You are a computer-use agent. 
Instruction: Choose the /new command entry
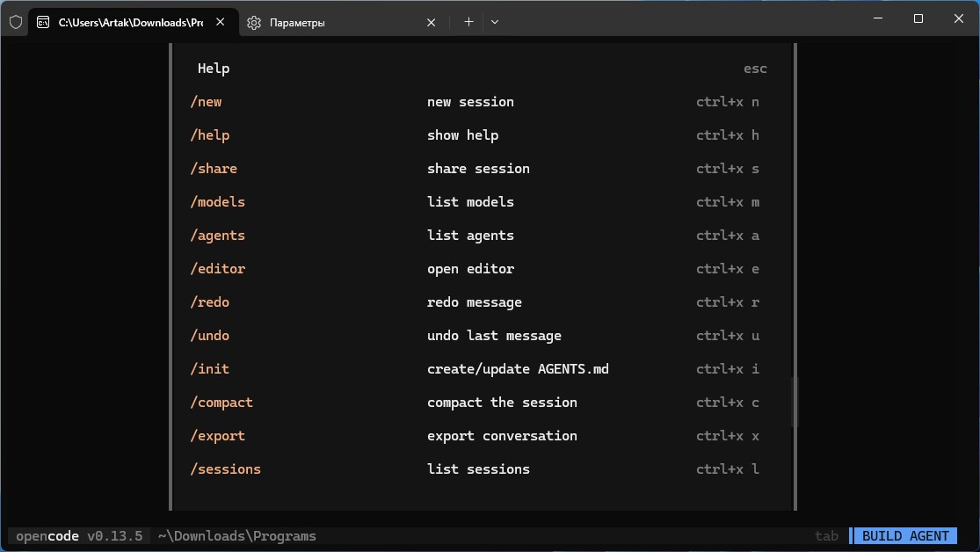coord(207,102)
